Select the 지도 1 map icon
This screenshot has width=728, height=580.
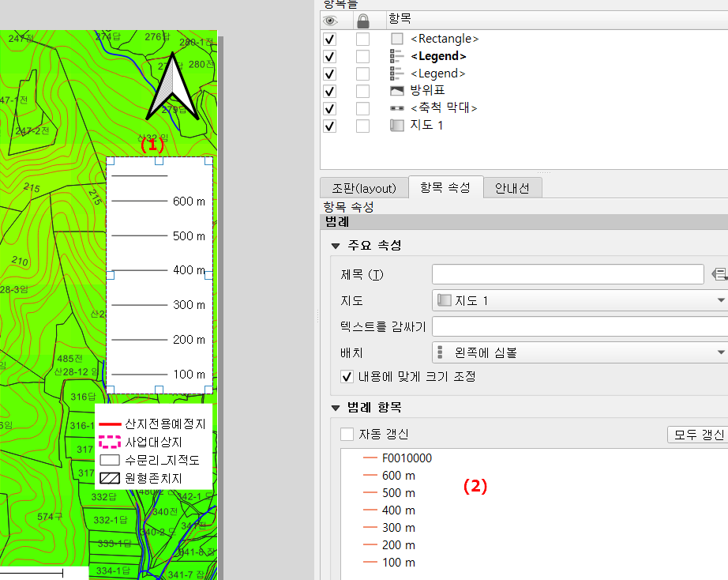[x=397, y=125]
